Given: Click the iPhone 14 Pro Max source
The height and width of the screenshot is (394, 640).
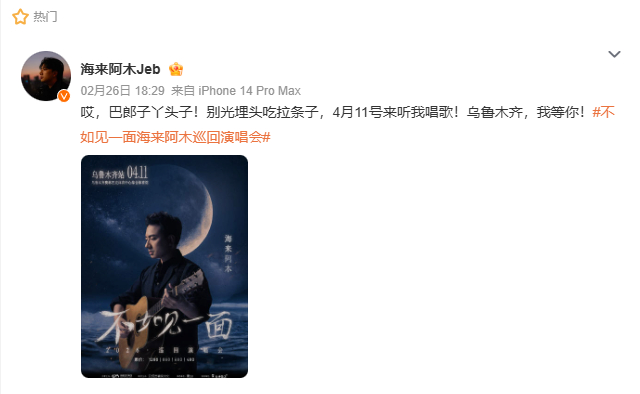Looking at the screenshot, I should tap(249, 91).
